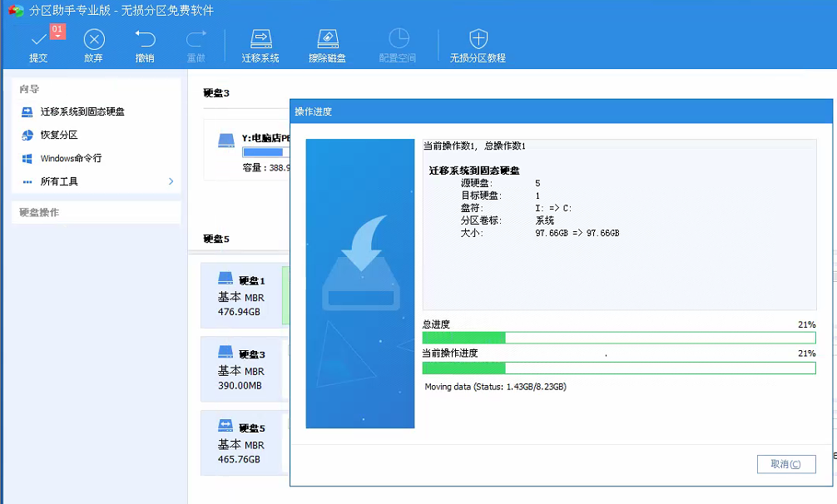Select 恢复分区 in the wizard panel
This screenshot has width=837, height=504.
[59, 135]
